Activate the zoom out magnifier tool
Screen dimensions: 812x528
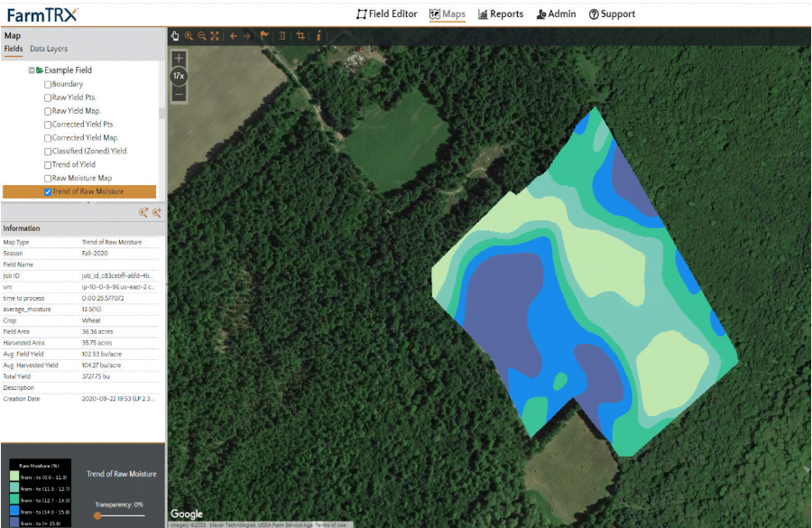[x=202, y=36]
